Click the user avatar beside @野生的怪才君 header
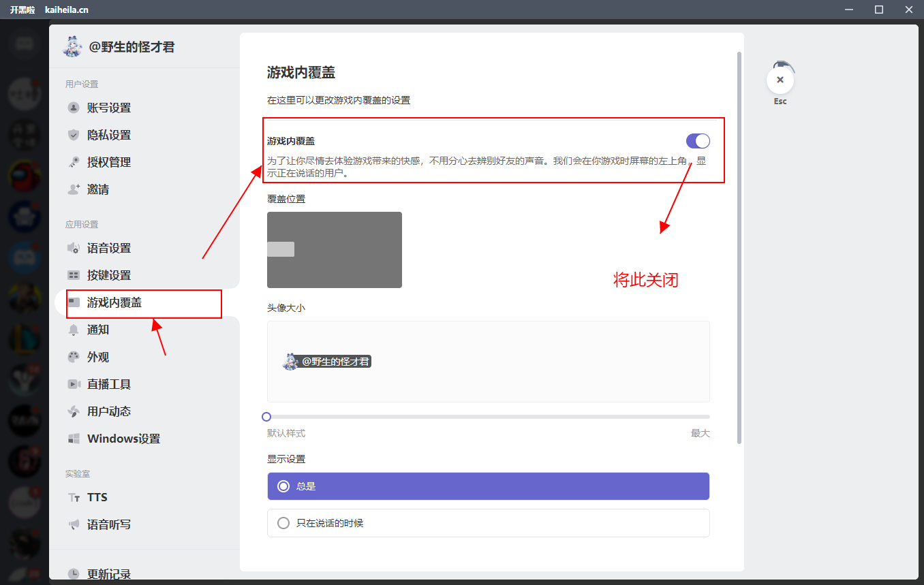The image size is (924, 585). click(72, 46)
